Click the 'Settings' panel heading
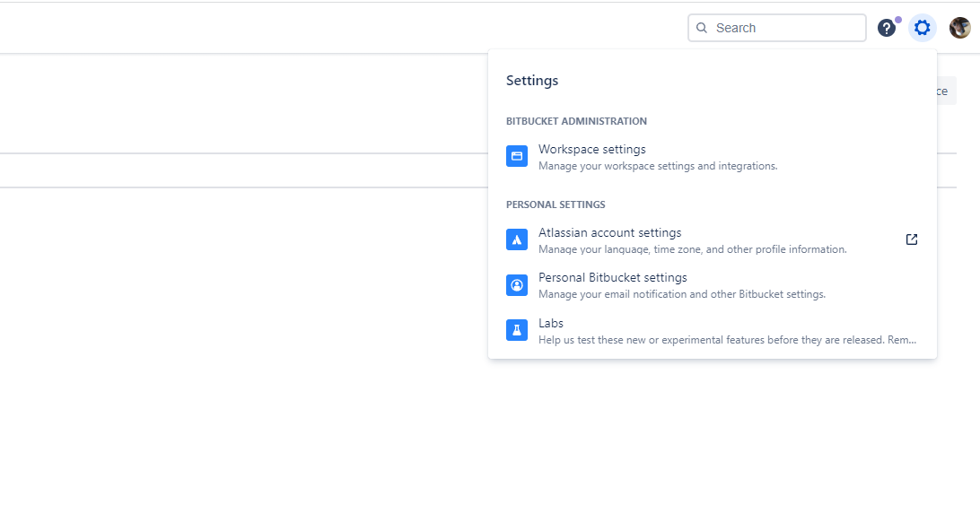The image size is (980, 522). tap(532, 81)
